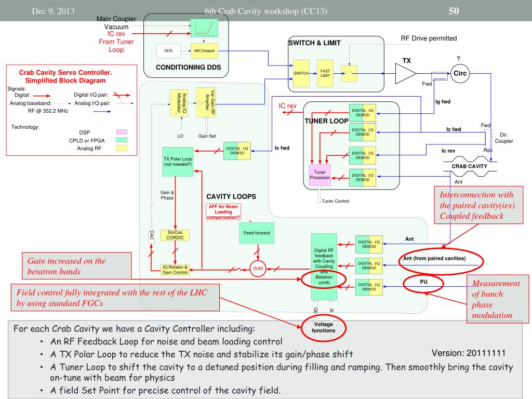Image resolution: width=532 pixels, height=399 pixels.
Task: Click the red SUM junction circle
Action: click(258, 269)
